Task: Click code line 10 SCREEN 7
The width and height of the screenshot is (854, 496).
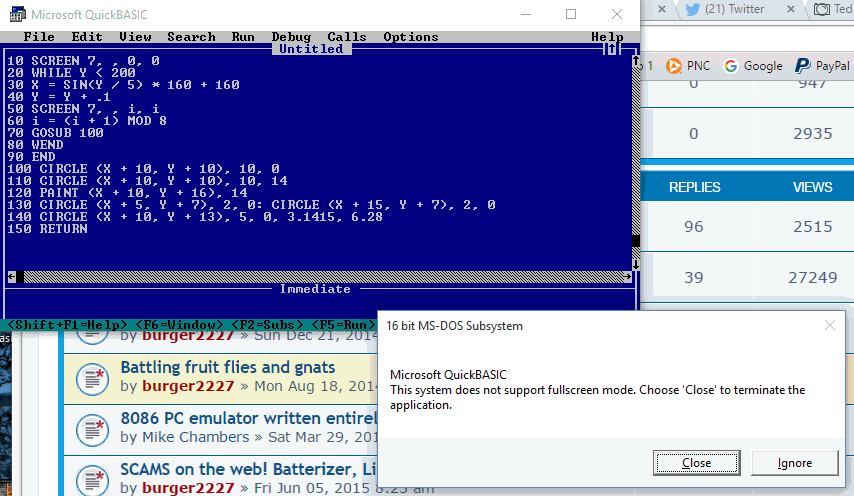Action: (83, 61)
